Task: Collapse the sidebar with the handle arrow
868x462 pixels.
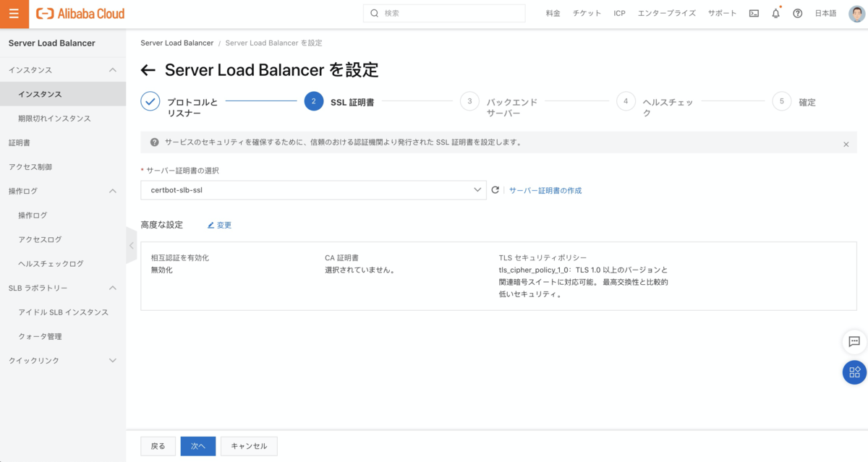Action: point(131,246)
